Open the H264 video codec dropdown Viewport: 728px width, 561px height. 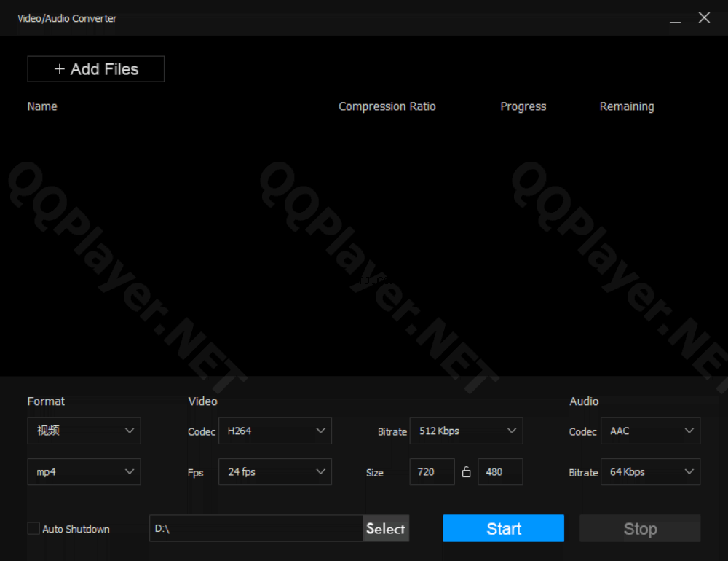point(275,431)
